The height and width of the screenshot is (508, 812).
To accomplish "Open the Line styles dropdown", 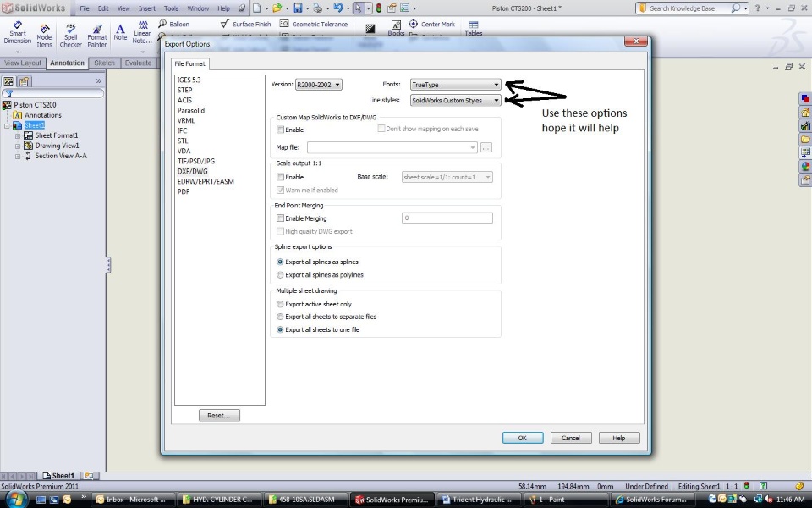I will pos(456,101).
